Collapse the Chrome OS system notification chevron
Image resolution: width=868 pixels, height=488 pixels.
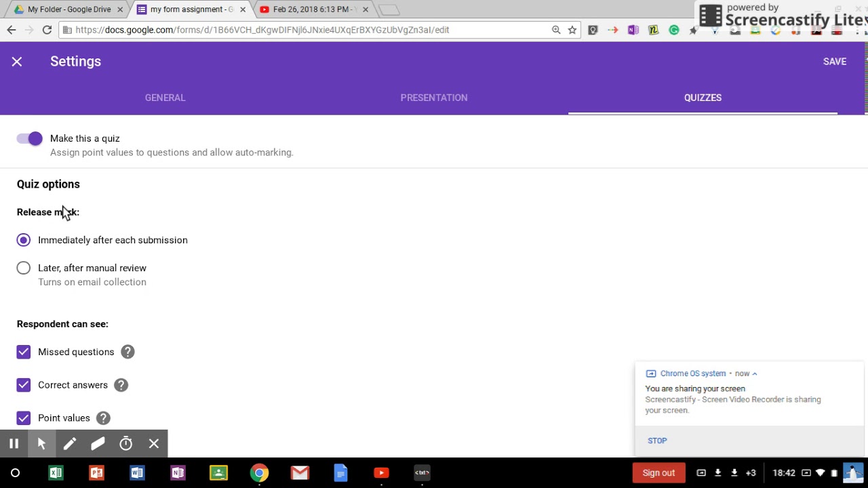755,373
